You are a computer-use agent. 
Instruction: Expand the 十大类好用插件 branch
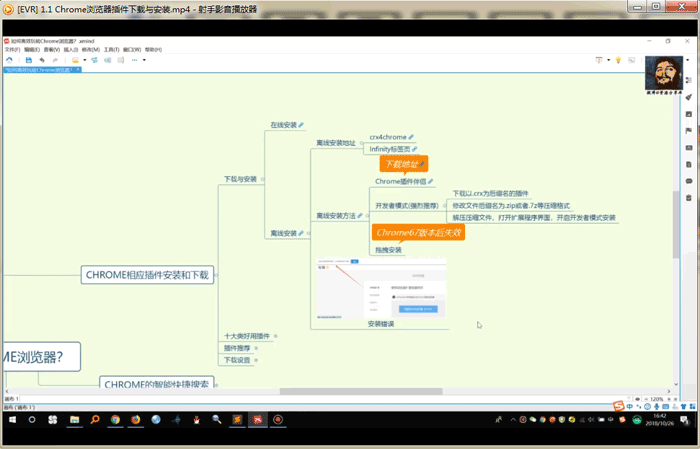click(275, 336)
